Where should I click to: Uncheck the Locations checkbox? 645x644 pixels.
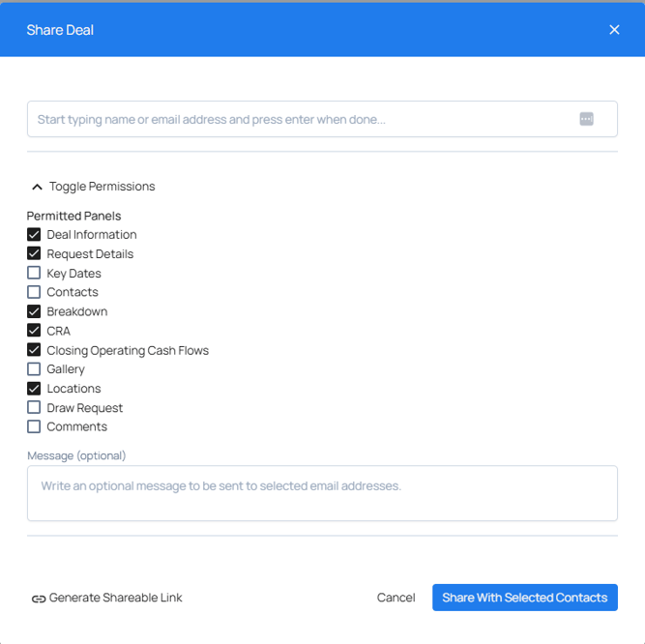34,389
